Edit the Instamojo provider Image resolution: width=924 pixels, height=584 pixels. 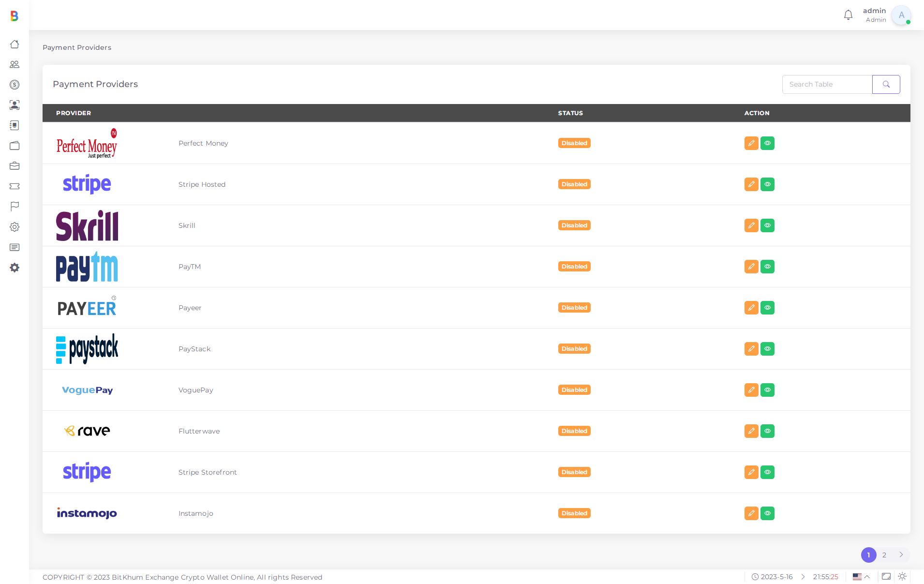click(x=751, y=513)
